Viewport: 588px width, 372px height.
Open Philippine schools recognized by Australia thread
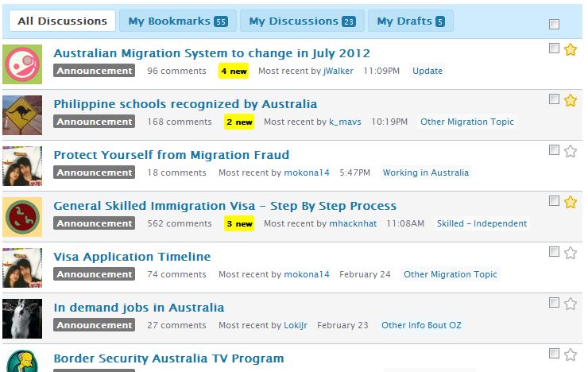point(185,104)
